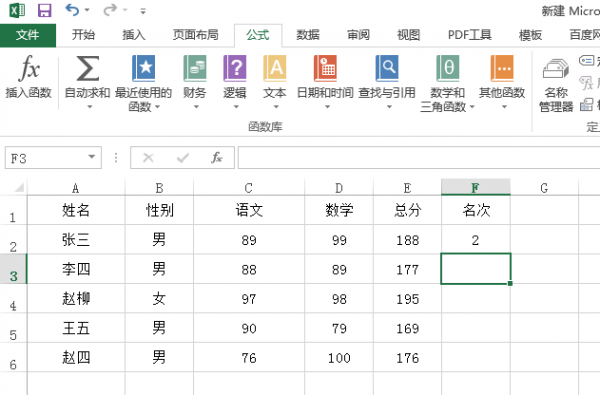
Task: Click the Undo arrow icon
Action: tap(72, 10)
